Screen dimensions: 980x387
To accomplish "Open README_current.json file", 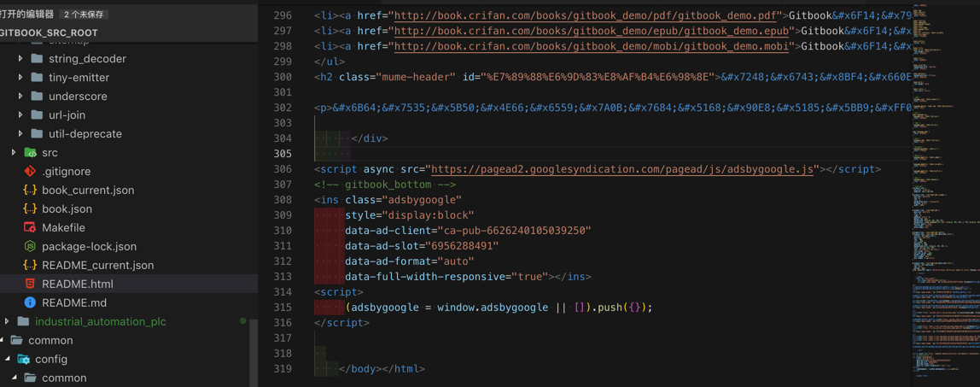I will [x=97, y=265].
